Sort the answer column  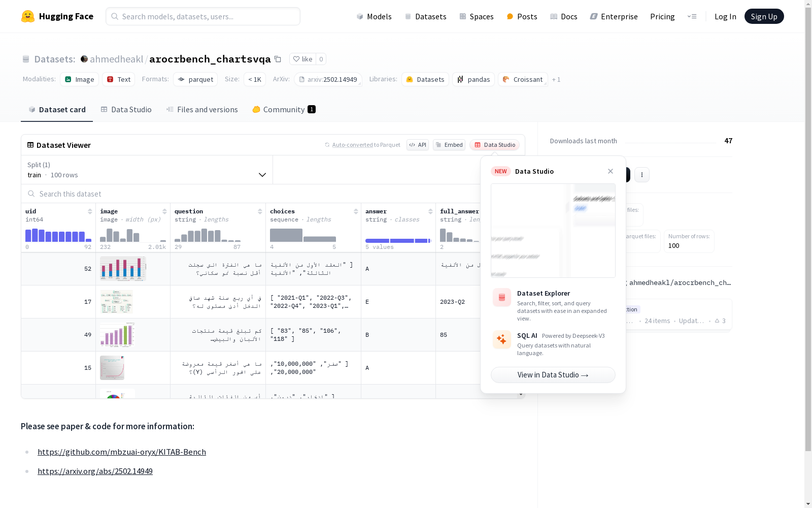[x=430, y=211]
